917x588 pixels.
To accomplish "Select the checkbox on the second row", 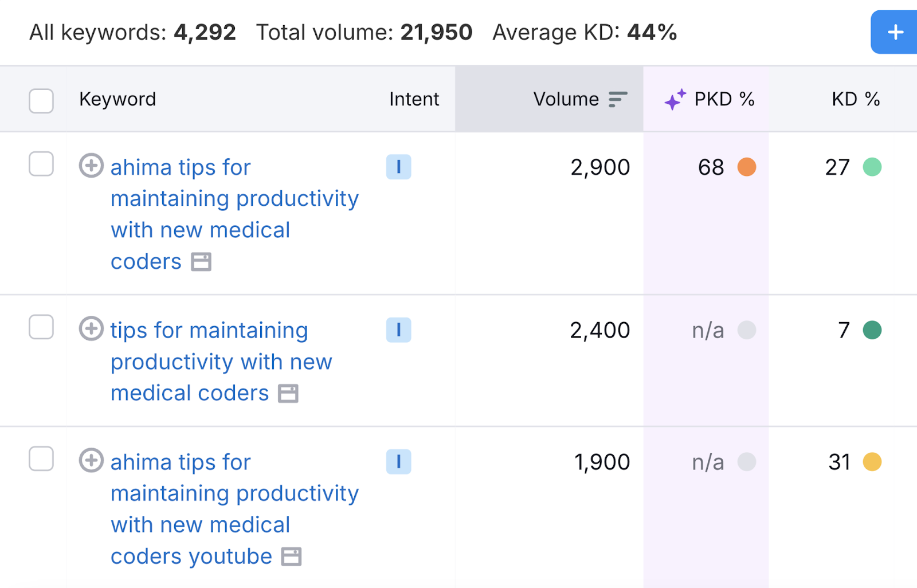I will [x=41, y=327].
